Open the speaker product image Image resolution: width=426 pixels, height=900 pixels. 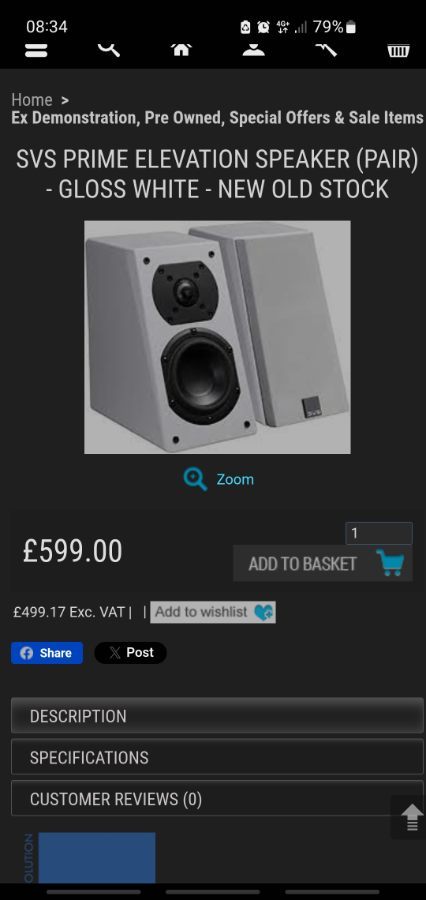click(217, 337)
